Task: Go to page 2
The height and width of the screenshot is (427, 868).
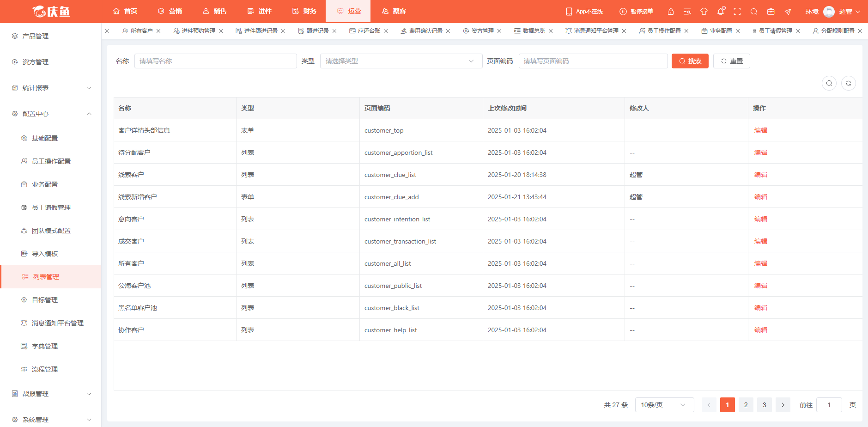Action: click(x=746, y=405)
